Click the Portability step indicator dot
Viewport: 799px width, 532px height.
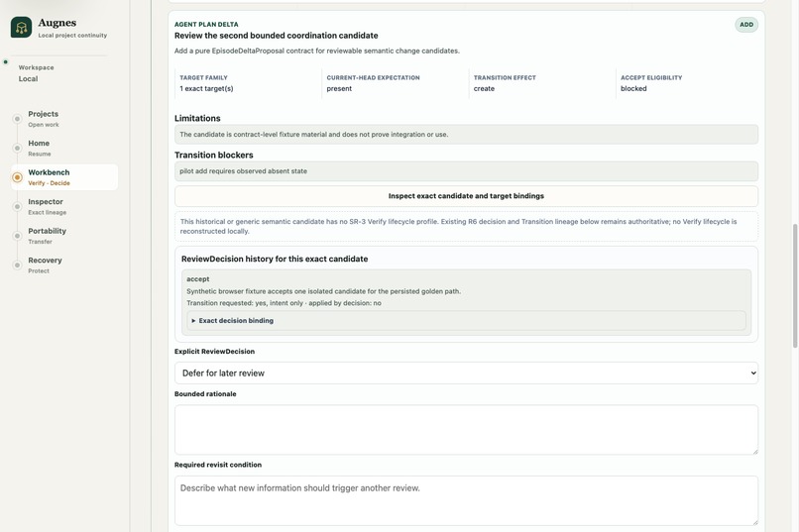17,236
